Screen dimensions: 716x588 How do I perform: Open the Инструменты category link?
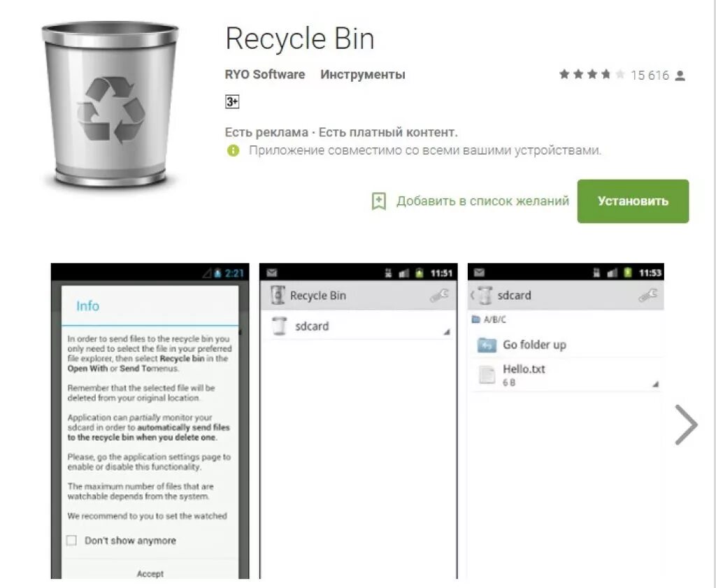(363, 74)
